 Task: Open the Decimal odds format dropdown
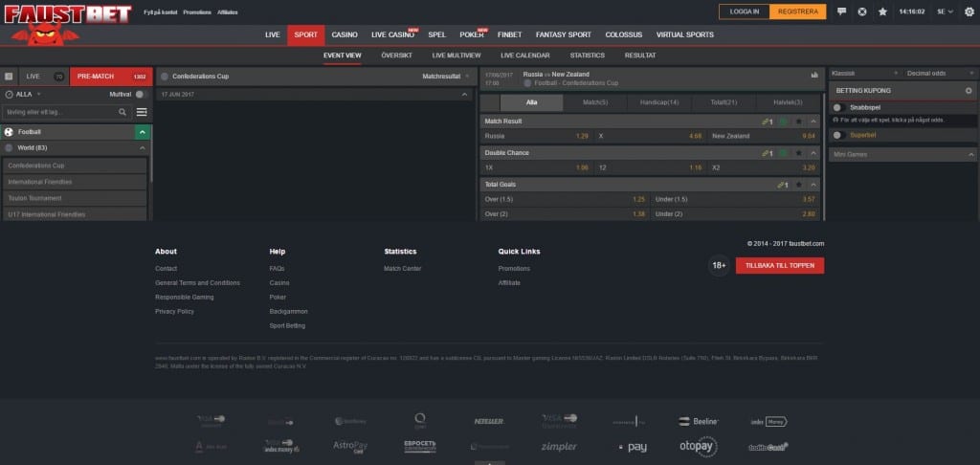tap(940, 73)
